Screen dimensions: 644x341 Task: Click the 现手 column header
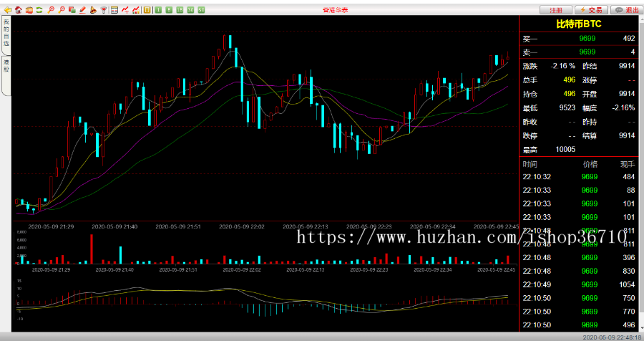tap(628, 164)
